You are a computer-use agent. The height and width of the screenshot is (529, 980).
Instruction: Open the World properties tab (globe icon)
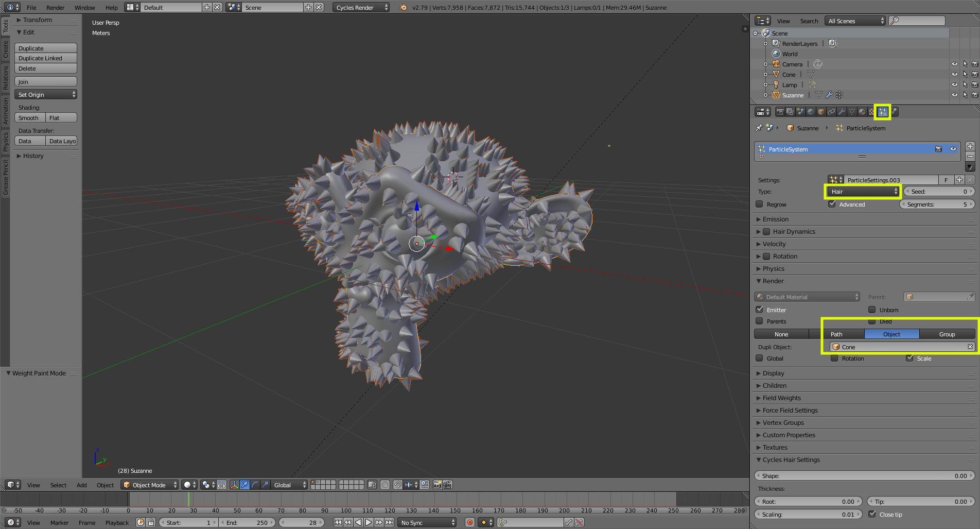click(x=811, y=112)
